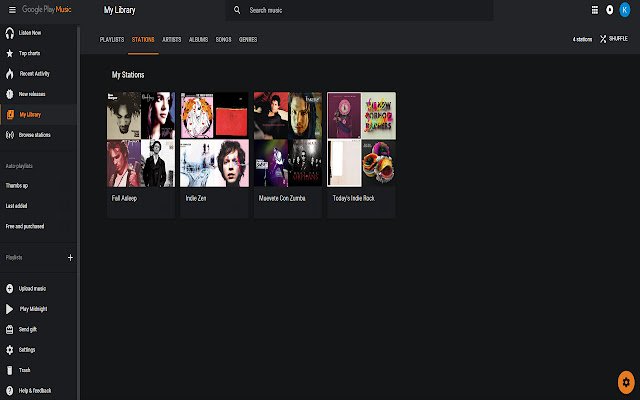
Task: Click the Recent Activity flame icon
Action: [10, 73]
